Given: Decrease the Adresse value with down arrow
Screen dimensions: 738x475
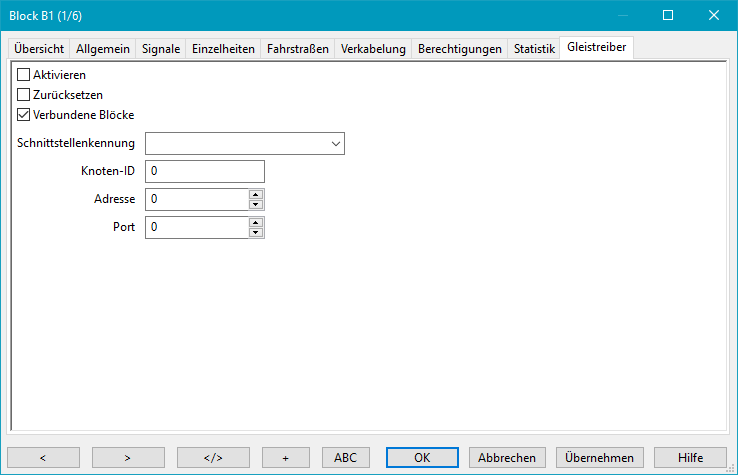Looking at the screenshot, I should click(x=256, y=205).
